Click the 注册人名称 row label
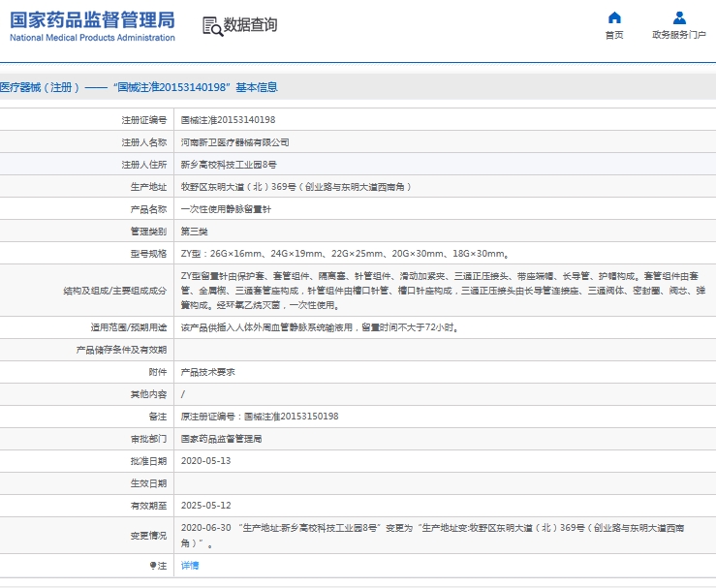This screenshot has width=716, height=588. pos(143,142)
